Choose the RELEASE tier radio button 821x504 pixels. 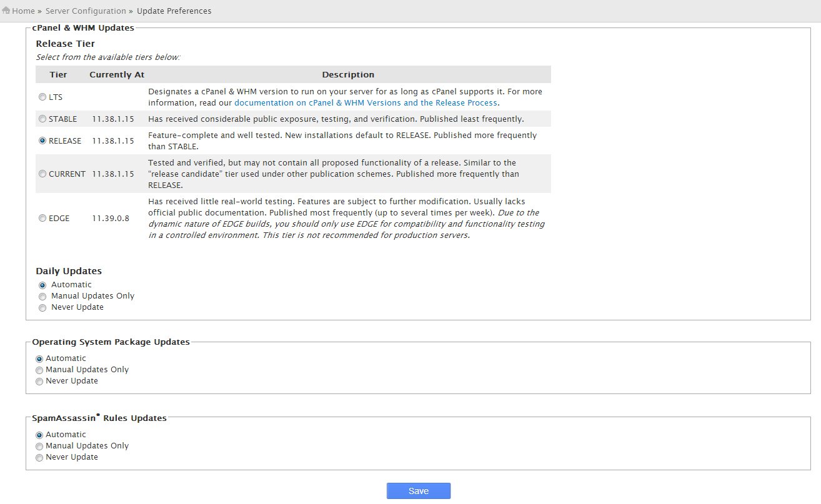[x=42, y=141]
